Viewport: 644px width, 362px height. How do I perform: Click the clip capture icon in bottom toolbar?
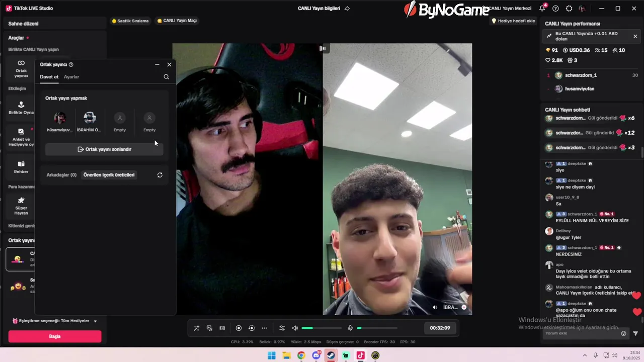(222, 328)
